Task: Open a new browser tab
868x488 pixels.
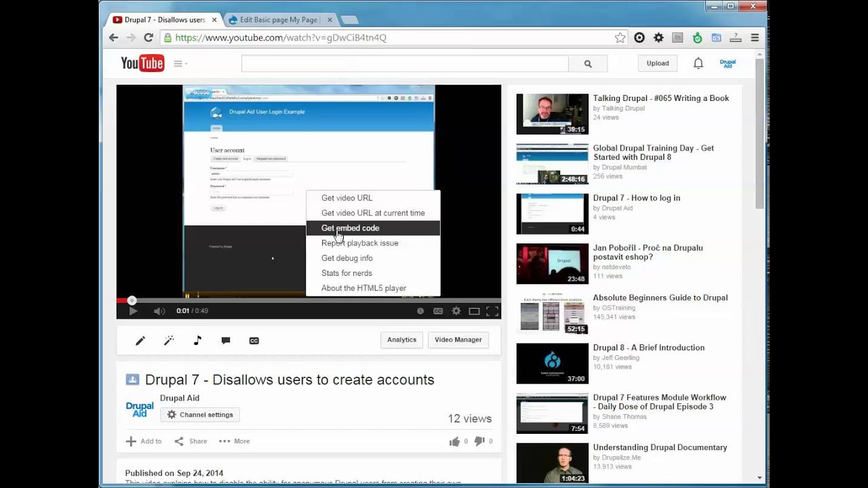Action: (350, 20)
